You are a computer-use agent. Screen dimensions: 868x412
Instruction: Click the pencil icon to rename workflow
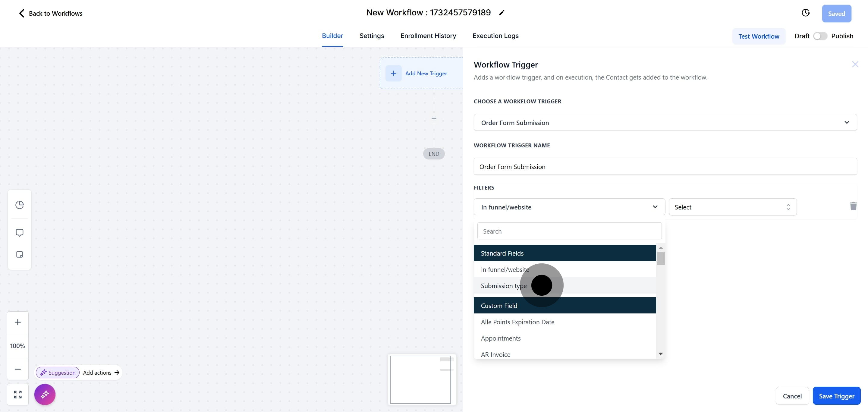tap(502, 13)
